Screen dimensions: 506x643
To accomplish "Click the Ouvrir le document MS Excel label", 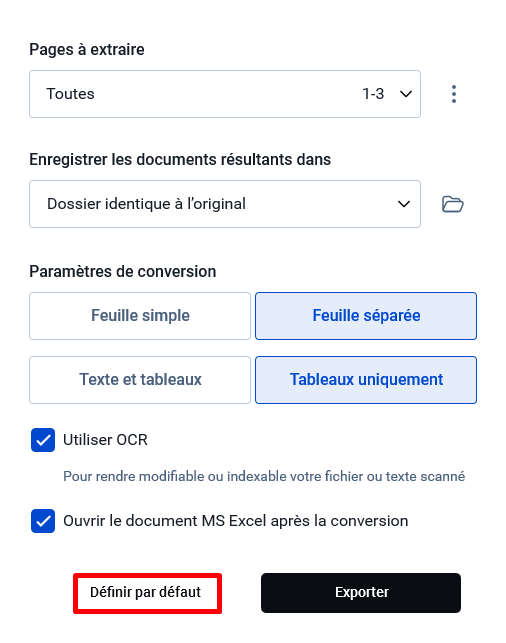I will pyautogui.click(x=236, y=521).
